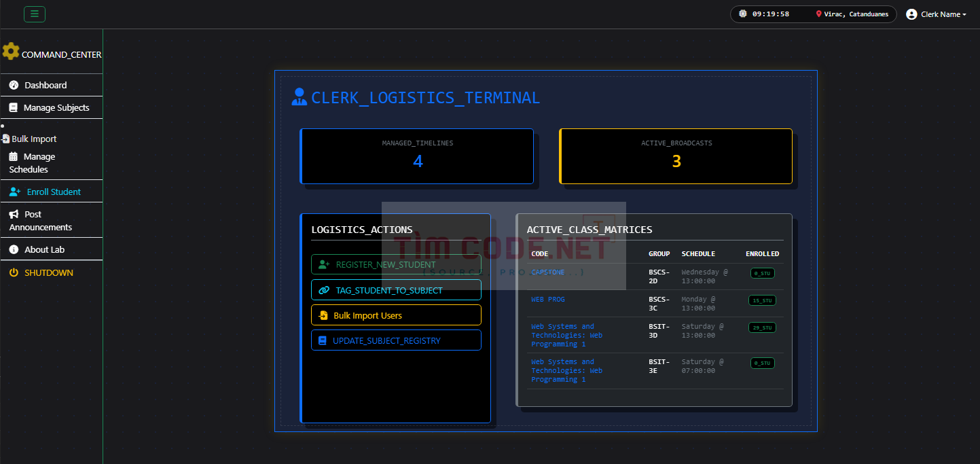The height and width of the screenshot is (464, 980).
Task: Open the Clerk Name dropdown menu
Action: point(936,14)
